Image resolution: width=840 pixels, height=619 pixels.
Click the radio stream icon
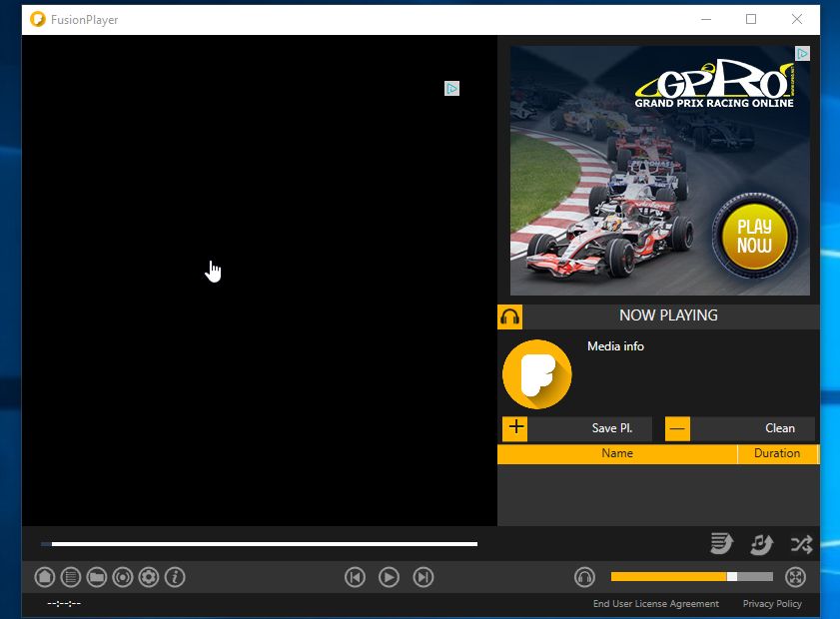point(123,577)
